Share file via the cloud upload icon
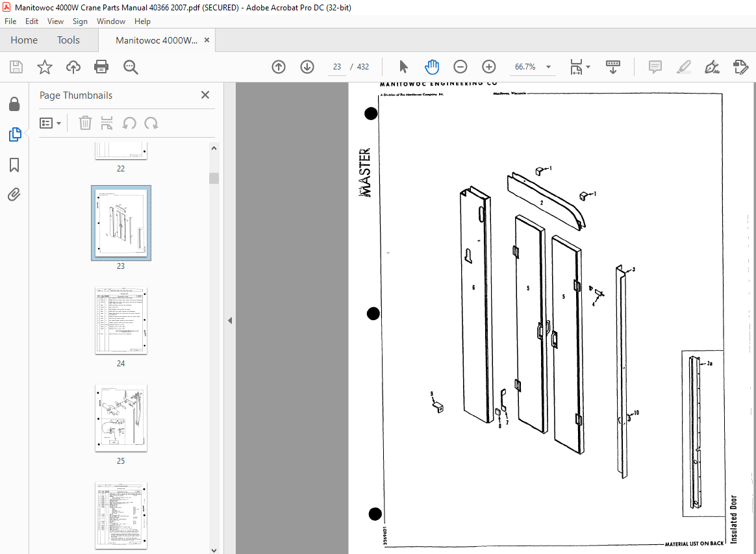This screenshot has height=554, width=756. [73, 66]
